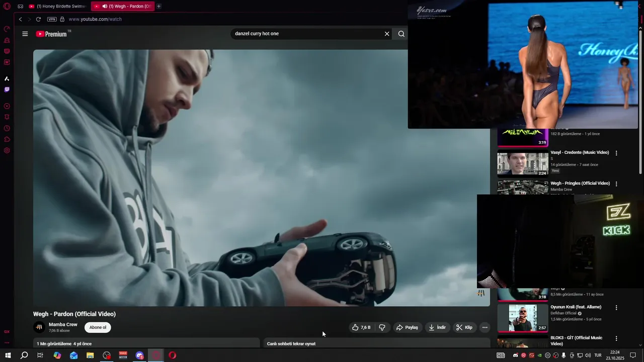
Task: Click the pink progress bar under the 3:19 thumbnail
Action: click(x=523, y=146)
